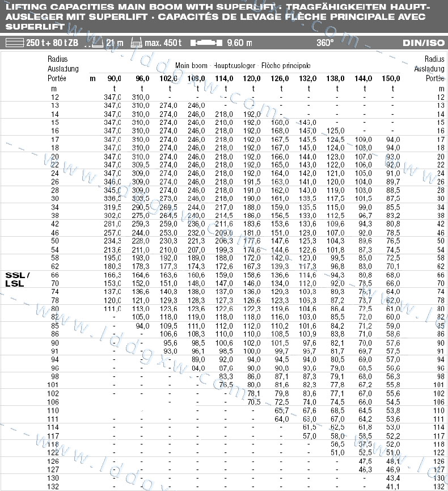Select the bold 138,0 boom length column header
The height and width of the screenshot is (491, 448).
(335, 78)
